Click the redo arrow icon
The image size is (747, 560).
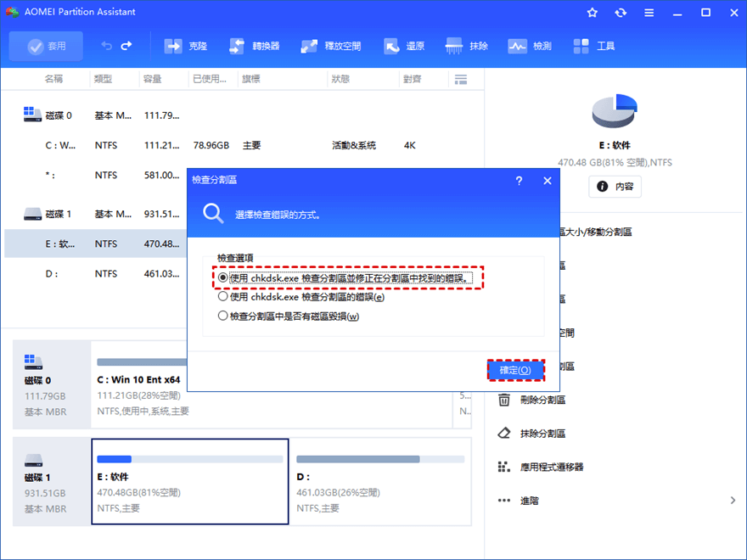tap(126, 46)
